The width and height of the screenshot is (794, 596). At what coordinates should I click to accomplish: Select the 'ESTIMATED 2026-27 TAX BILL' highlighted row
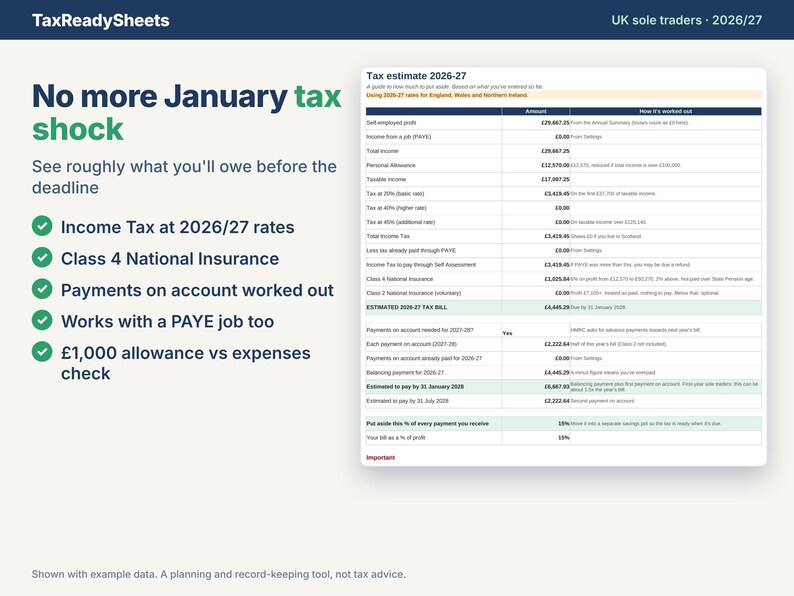point(564,307)
